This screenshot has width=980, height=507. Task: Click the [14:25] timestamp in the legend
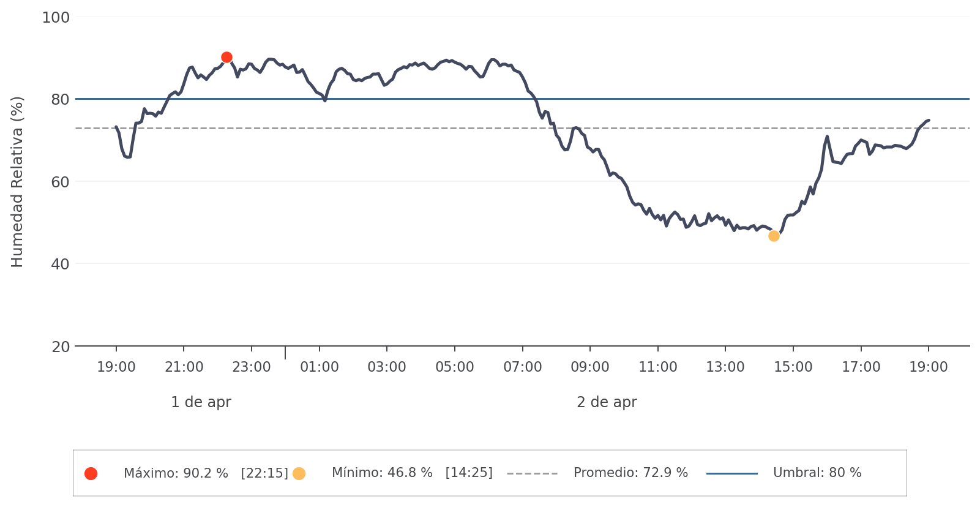(469, 473)
